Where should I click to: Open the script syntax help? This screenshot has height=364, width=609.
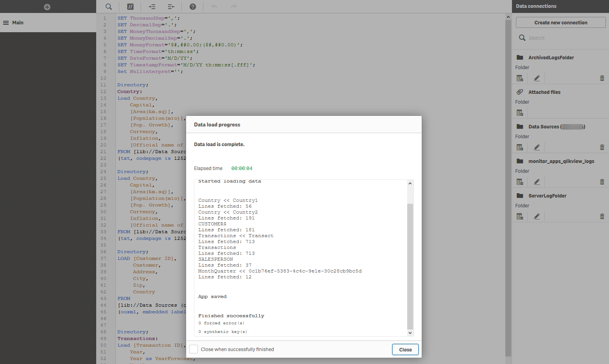click(x=193, y=7)
